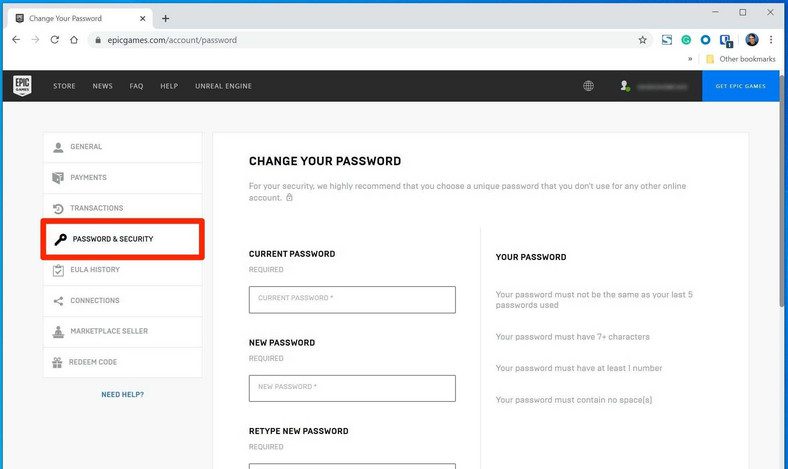
Task: Click text 'Your password must have at least 1 number'
Action: [x=579, y=368]
